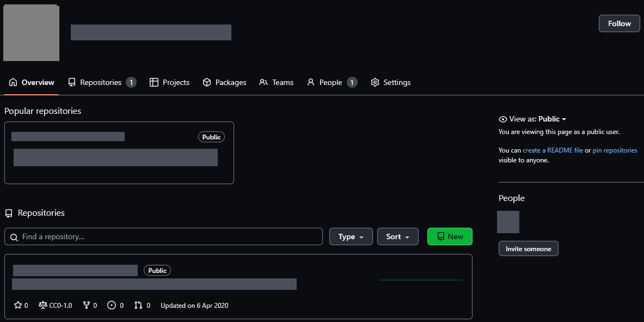Viewport: 644px width, 322px height.
Task: Click the Packages cube icon
Action: pos(207,82)
